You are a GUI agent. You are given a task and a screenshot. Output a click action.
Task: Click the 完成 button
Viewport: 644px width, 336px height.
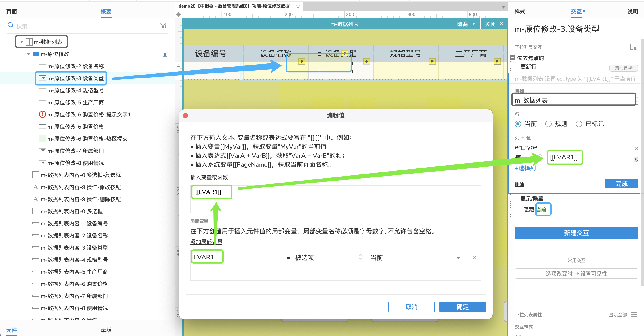point(621,184)
